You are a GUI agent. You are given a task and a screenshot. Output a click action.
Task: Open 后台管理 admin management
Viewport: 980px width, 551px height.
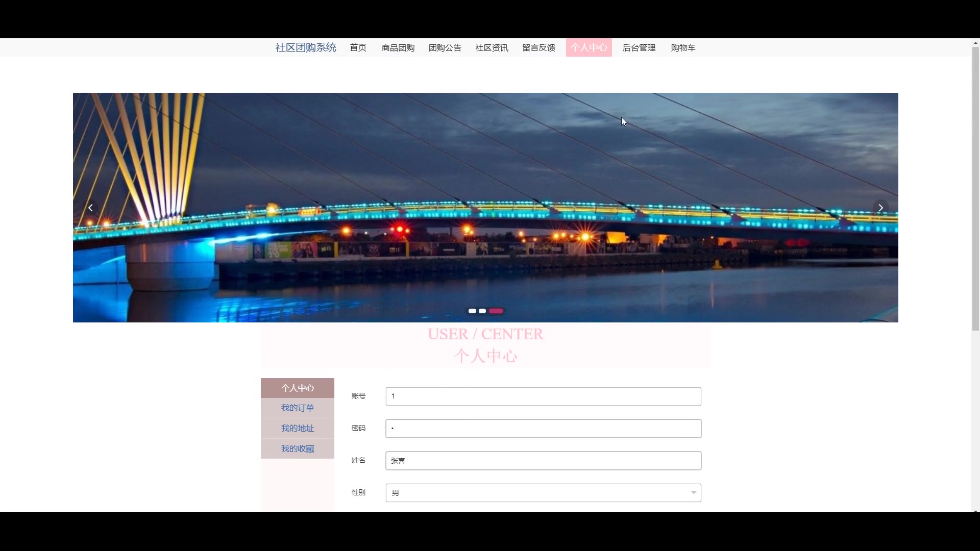pyautogui.click(x=639, y=47)
